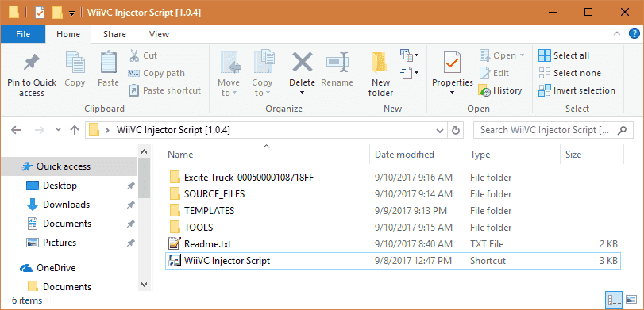Click Paste shortcut in ribbon
644x310 pixels.
[x=164, y=90]
